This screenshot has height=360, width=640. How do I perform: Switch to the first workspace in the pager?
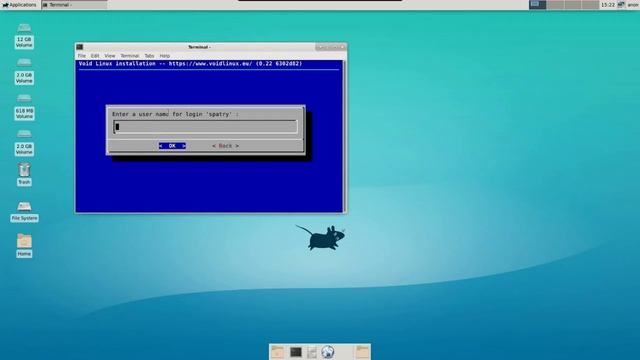(x=538, y=5)
